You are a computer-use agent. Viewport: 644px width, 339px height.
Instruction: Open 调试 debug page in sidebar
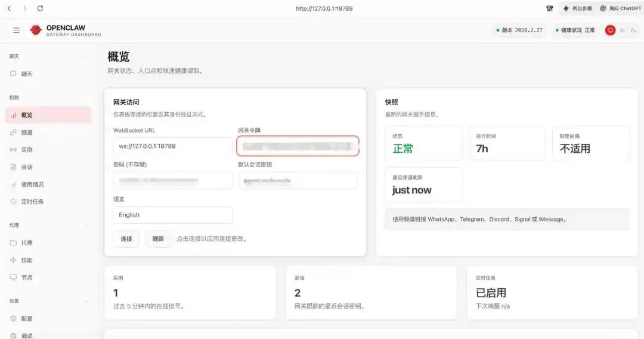click(x=48, y=335)
